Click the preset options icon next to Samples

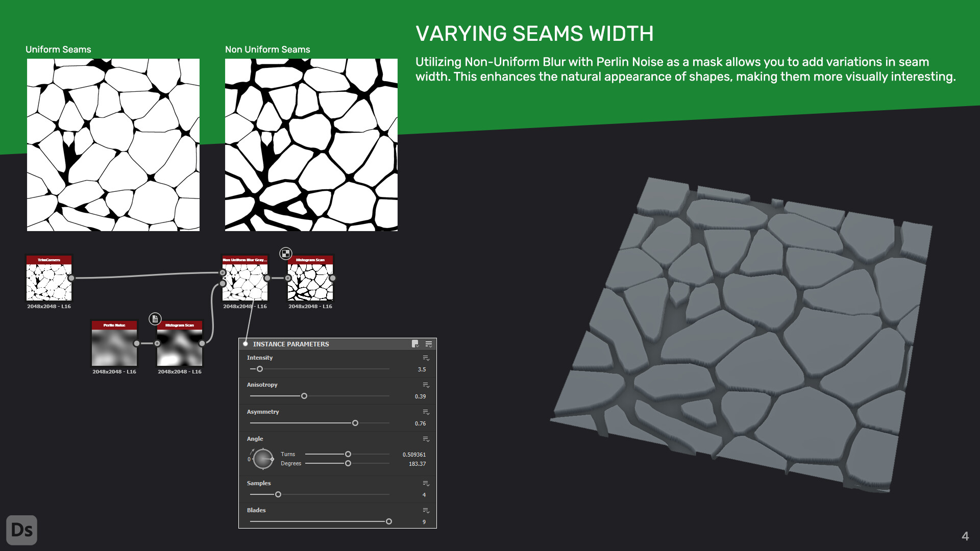pyautogui.click(x=425, y=484)
